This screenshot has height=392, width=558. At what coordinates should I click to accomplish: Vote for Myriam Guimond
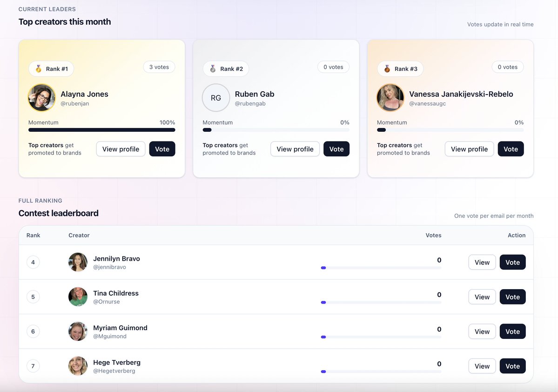[513, 331]
